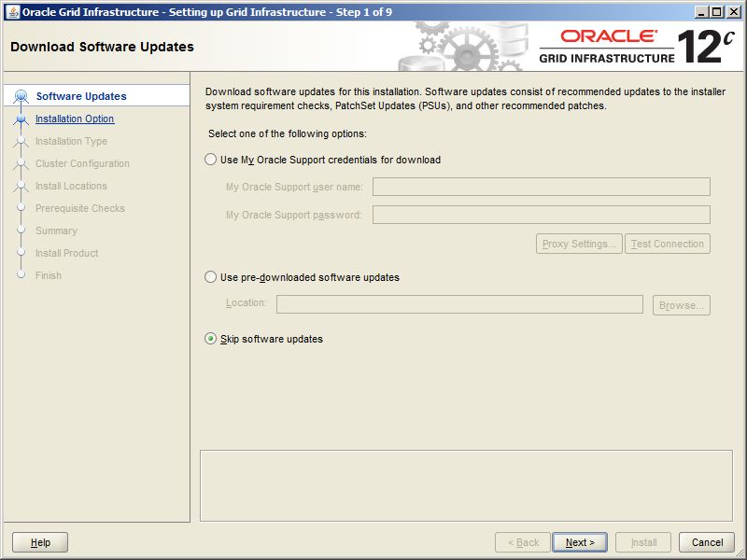Click Installation Type step in sidebar
This screenshot has height=560, width=747.
tap(72, 141)
